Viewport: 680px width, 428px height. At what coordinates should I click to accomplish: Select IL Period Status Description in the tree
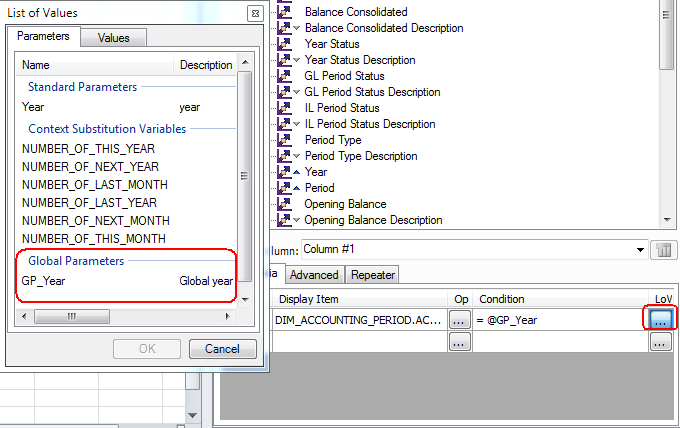click(369, 124)
